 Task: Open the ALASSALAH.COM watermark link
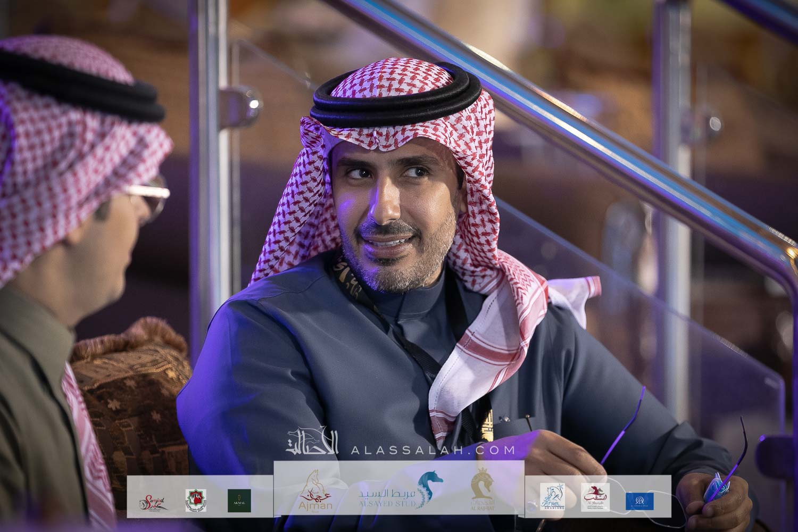pos(433,450)
